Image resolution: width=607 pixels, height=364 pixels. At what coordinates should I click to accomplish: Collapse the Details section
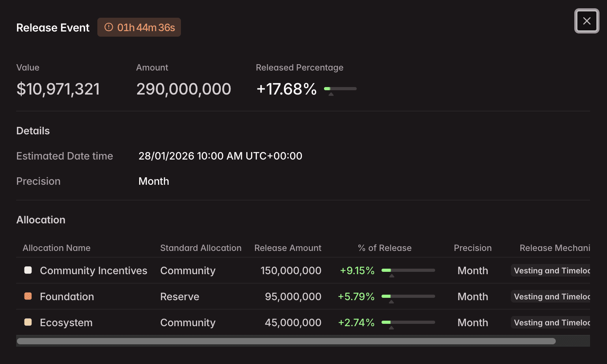[x=33, y=130]
